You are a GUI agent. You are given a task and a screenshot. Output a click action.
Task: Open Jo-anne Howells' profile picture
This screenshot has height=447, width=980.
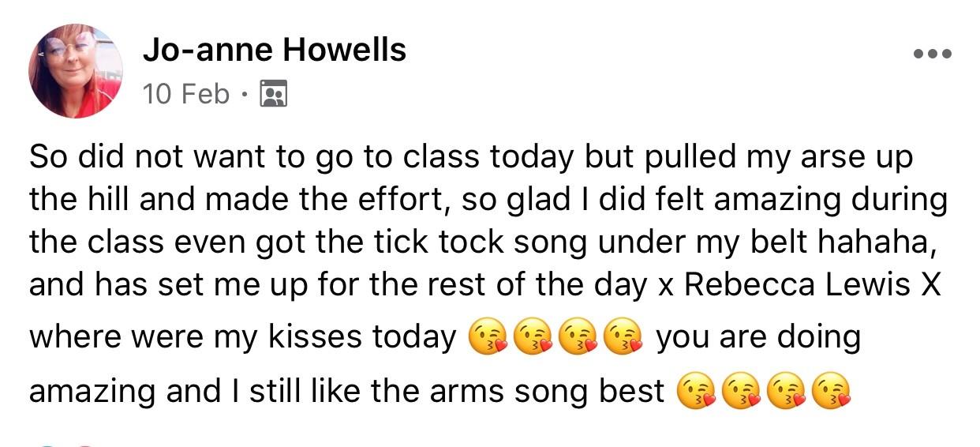pos(76,70)
